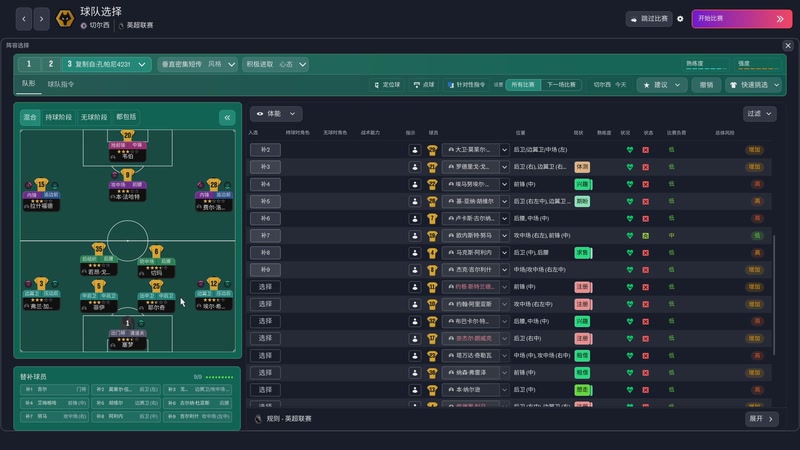The width and height of the screenshot is (800, 450).
Task: Open player dropdown for 罗德里戈·戈 row
Action: pyautogui.click(x=504, y=167)
